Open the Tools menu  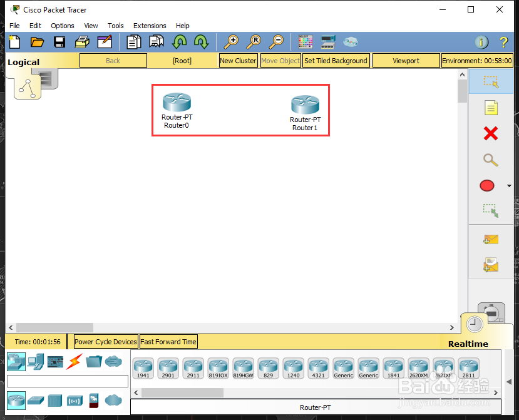pyautogui.click(x=116, y=26)
